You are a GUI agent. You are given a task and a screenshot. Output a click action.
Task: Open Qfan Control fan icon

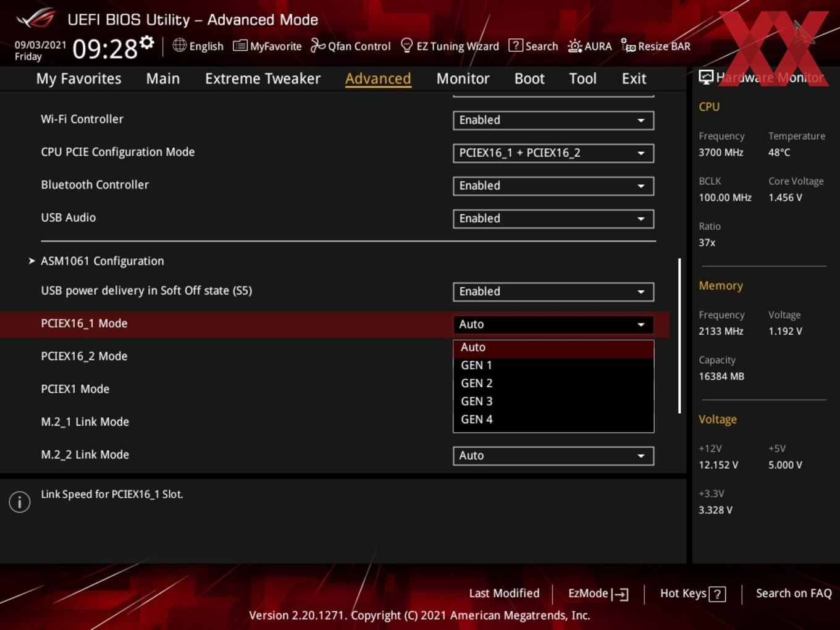click(317, 45)
